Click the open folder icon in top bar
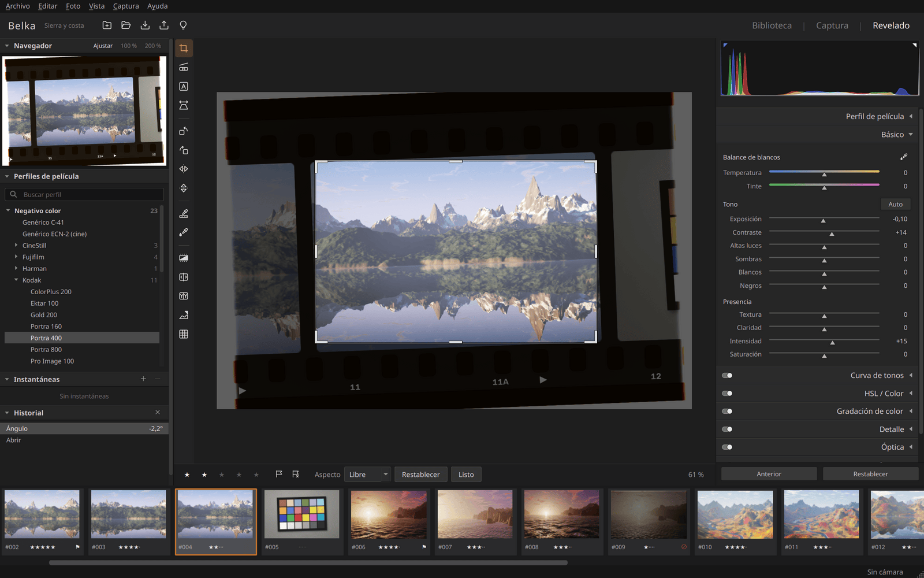Viewport: 924px width, 578px height. click(x=126, y=25)
